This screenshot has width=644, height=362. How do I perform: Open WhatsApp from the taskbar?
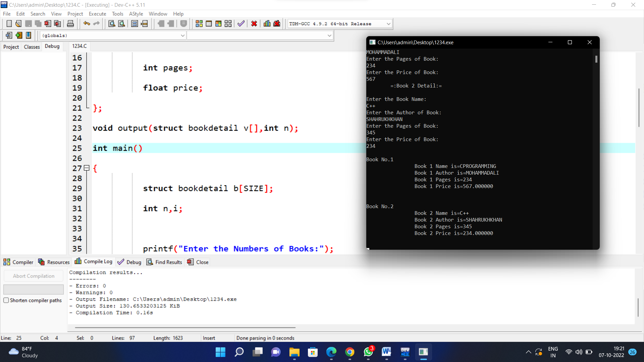click(368, 352)
